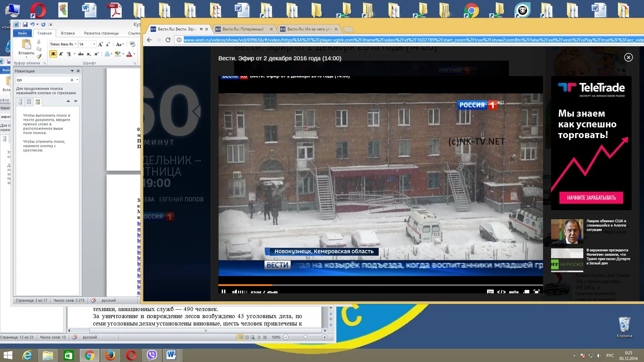This screenshot has width=644, height=362.
Task: Open Разметка страницы ribbon tab
Action: tap(101, 33)
